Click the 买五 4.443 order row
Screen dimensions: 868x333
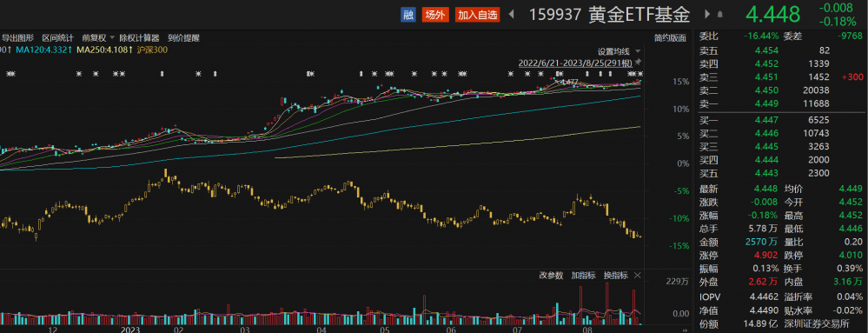(780, 173)
